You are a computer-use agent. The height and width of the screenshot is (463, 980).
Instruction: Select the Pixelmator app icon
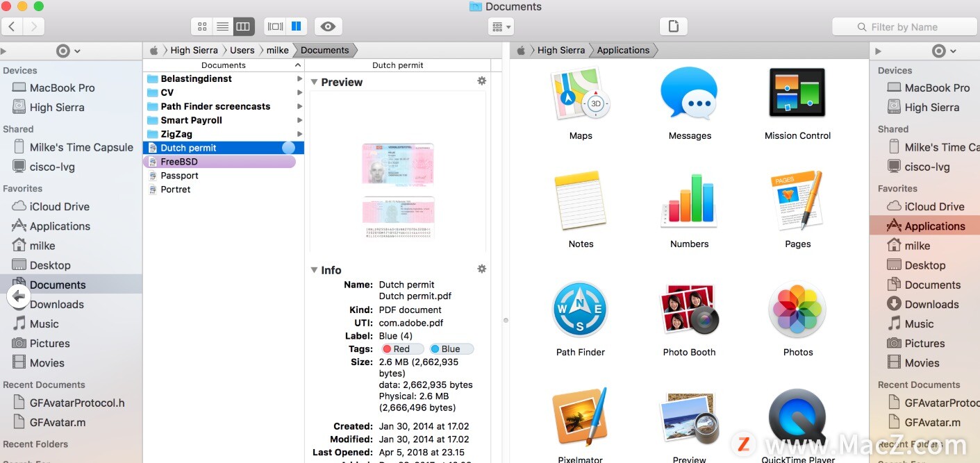tap(581, 418)
